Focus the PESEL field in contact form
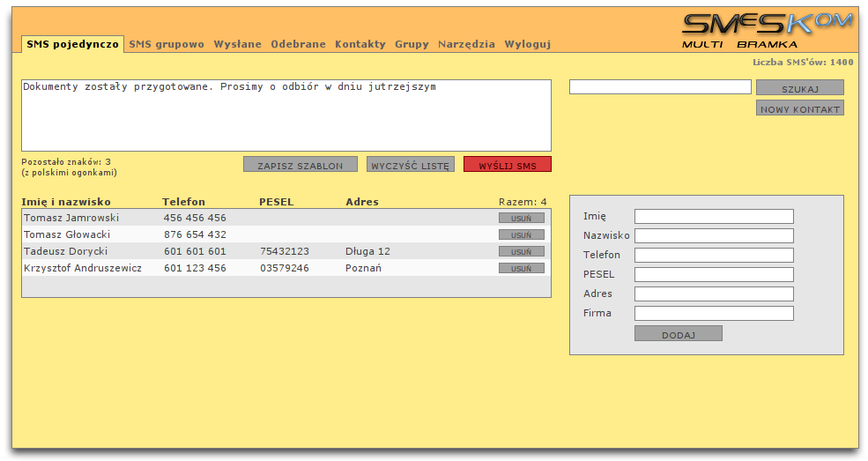 (713, 275)
